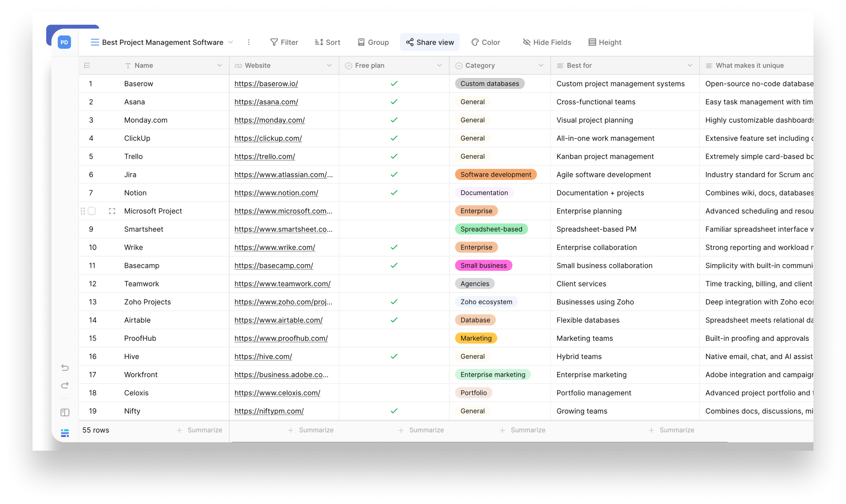Toggle Free plan check for Nifty
Screen dimensions: 846x504
click(x=394, y=411)
